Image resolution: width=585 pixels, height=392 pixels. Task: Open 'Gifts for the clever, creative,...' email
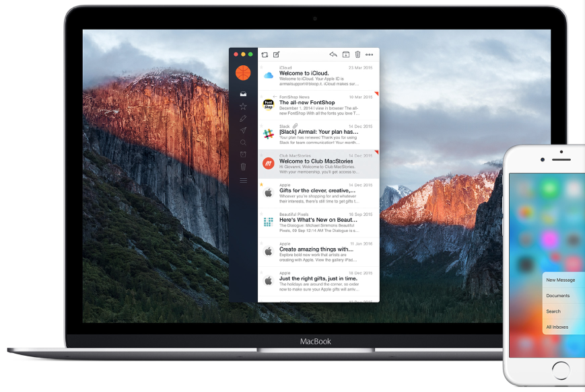click(x=318, y=194)
